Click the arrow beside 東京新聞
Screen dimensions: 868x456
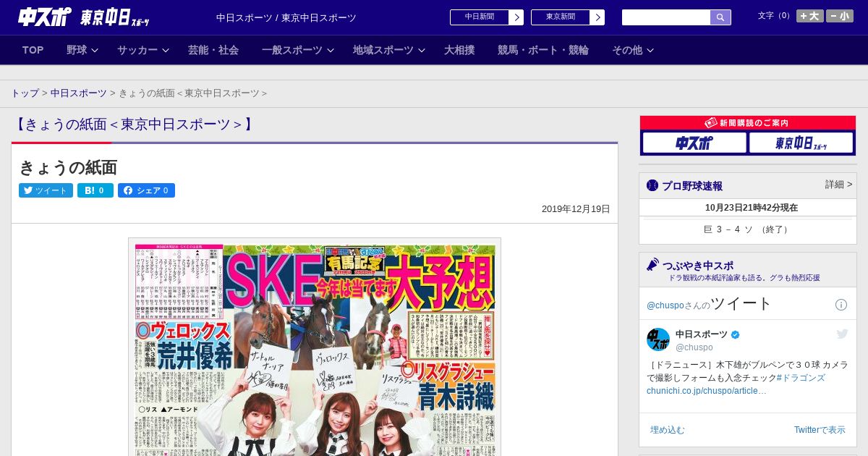coord(597,17)
